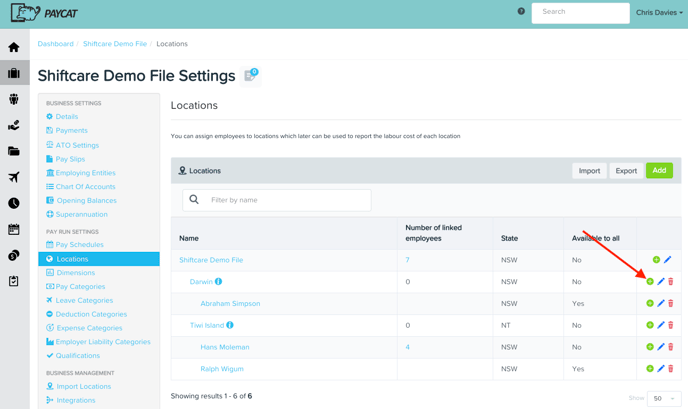This screenshot has width=688, height=409.
Task: Go to Dashboard breadcrumb link
Action: pyautogui.click(x=56, y=44)
